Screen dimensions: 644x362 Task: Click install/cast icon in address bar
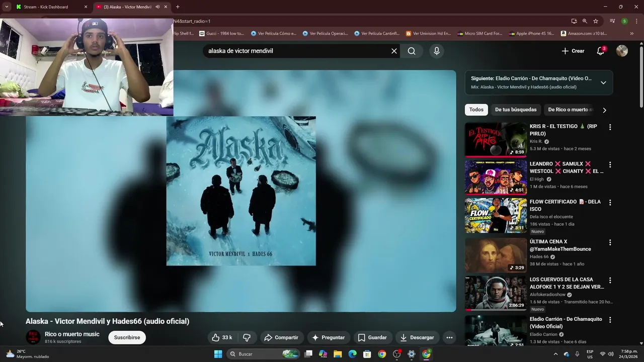(574, 21)
